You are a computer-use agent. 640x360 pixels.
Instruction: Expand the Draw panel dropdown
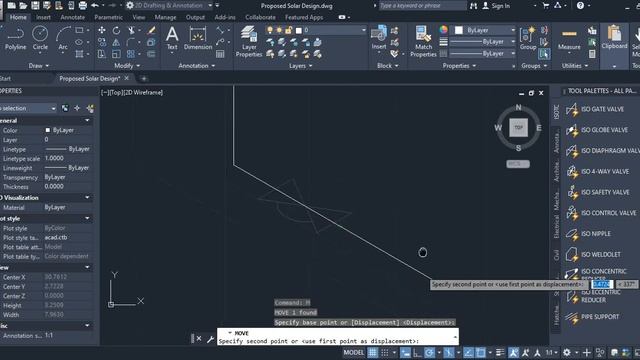39,65
